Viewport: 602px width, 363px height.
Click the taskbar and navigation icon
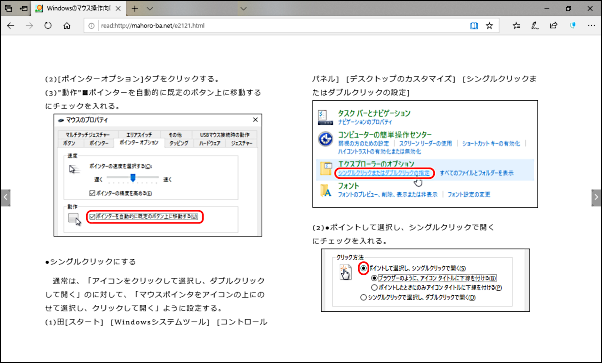(325, 117)
